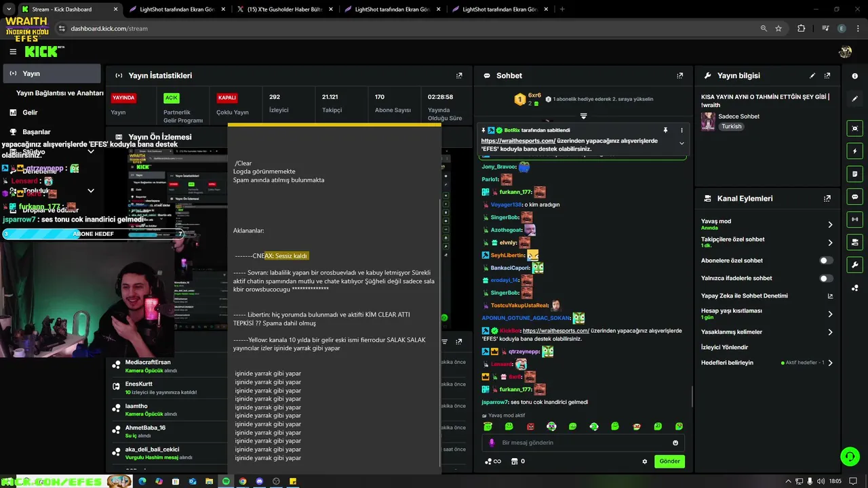Toggle the lightning bolt icon in right sidebar

(855, 151)
